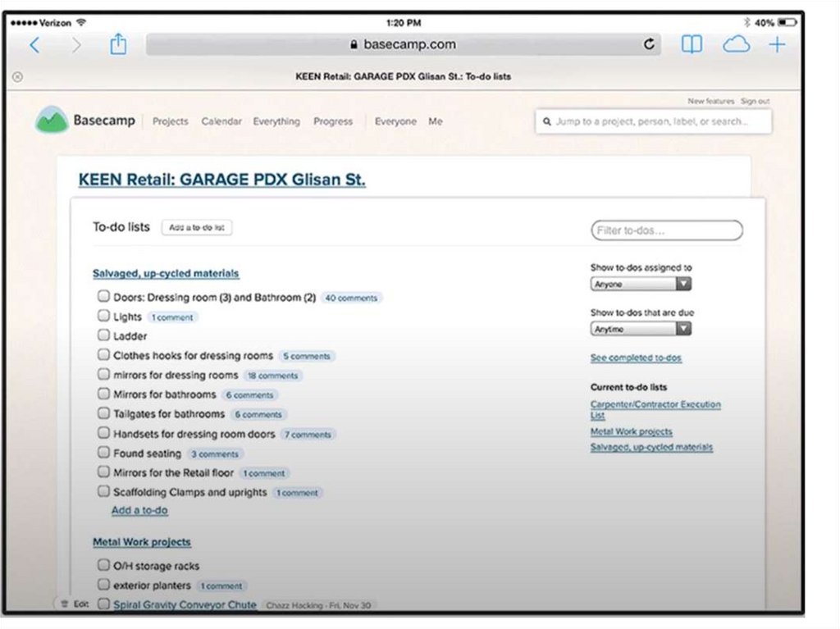
Task: Tick the O/H storage racks checkbox
Action: pyautogui.click(x=103, y=565)
